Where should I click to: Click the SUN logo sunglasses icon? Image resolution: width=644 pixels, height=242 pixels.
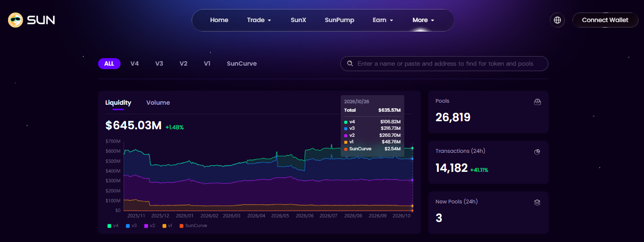tap(16, 20)
